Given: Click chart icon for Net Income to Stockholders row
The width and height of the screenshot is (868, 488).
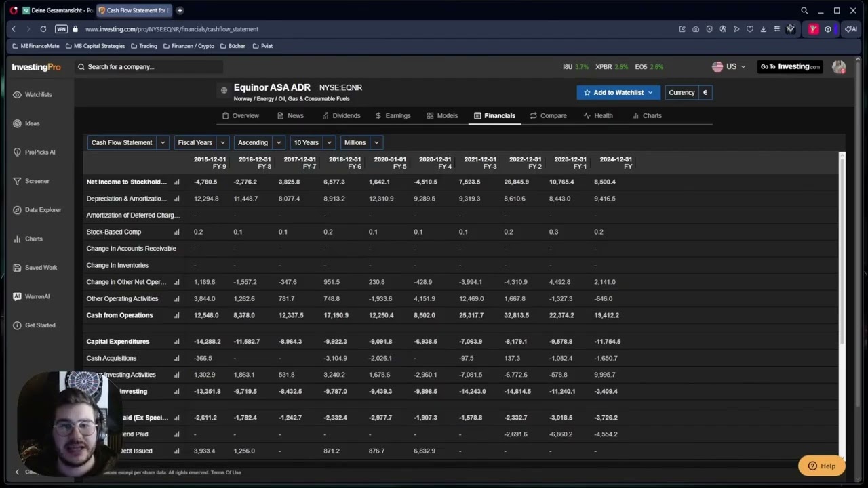Looking at the screenshot, I should (177, 182).
